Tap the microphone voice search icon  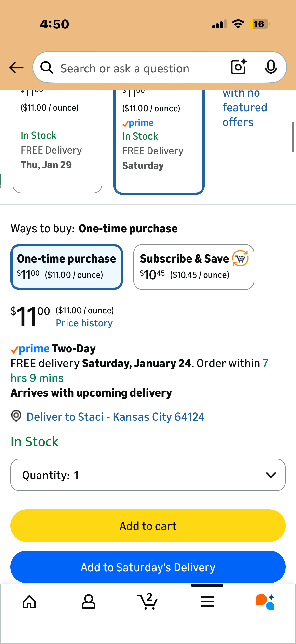click(x=270, y=67)
